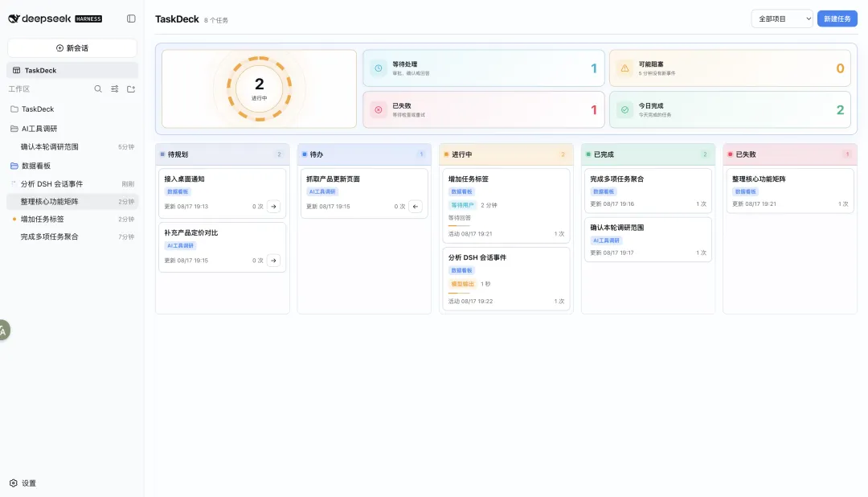Image resolution: width=868 pixels, height=497 pixels.
Task: Open the 增加任务标签 card in 进行中
Action: pyautogui.click(x=506, y=206)
